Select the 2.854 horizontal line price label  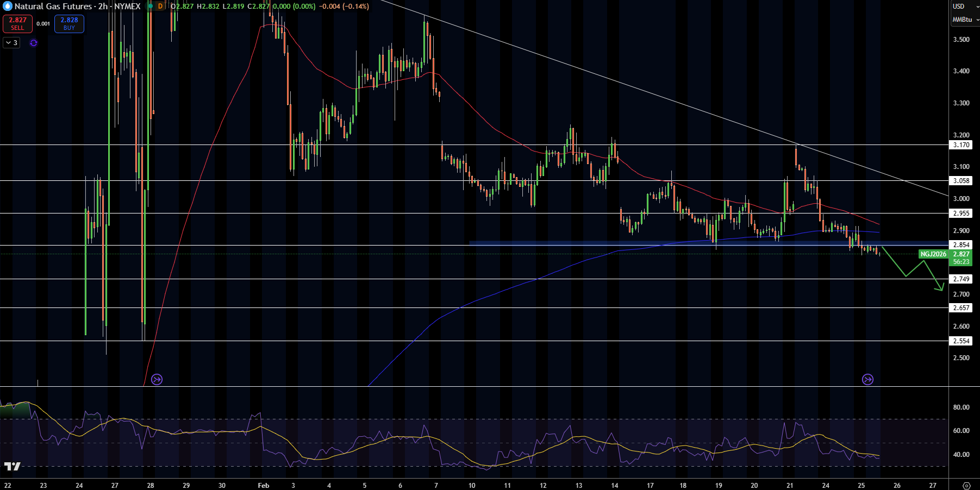tap(961, 245)
